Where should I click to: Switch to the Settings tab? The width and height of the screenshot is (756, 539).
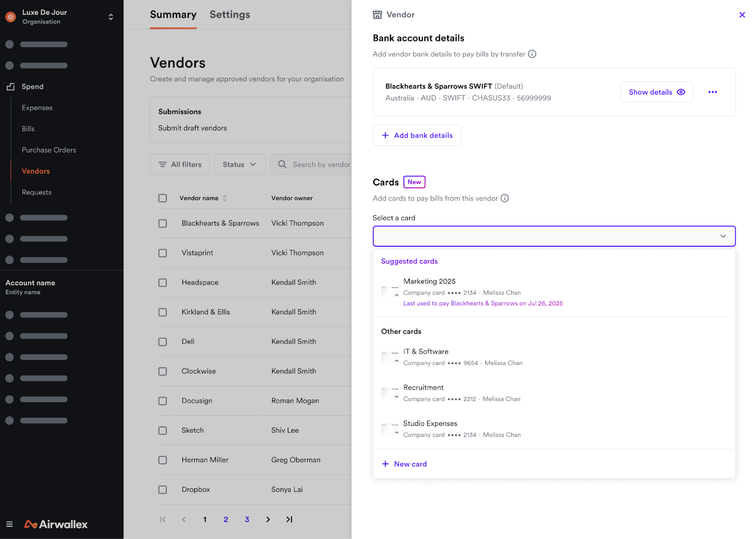point(230,15)
